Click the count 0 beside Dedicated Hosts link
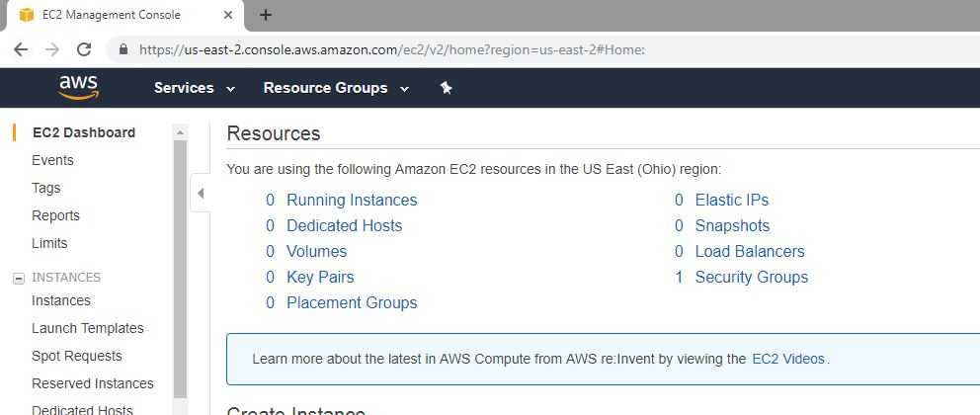 tap(270, 225)
